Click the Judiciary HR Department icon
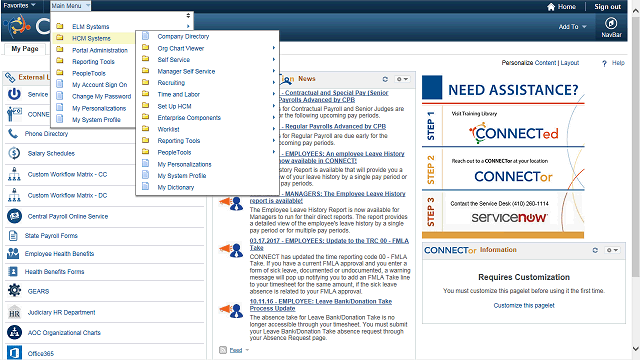The image size is (640, 360). coord(14,313)
